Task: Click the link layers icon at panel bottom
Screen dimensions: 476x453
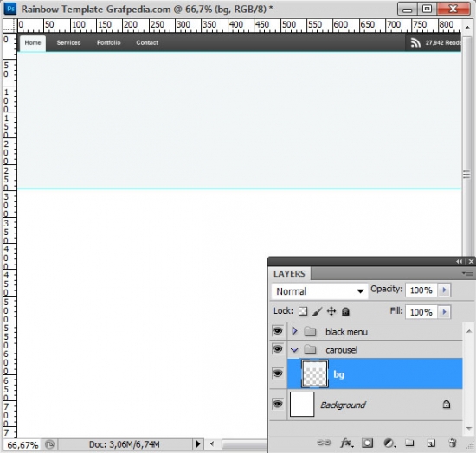Action: point(325,443)
